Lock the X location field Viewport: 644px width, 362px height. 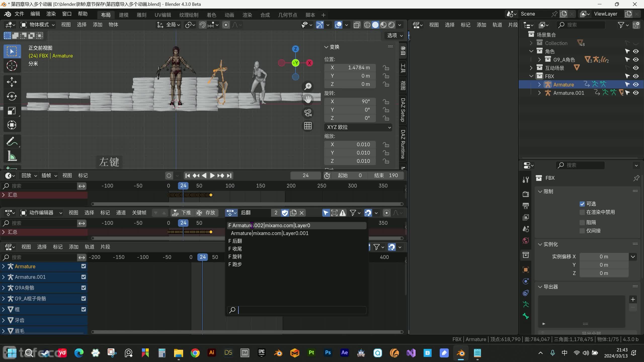(386, 68)
